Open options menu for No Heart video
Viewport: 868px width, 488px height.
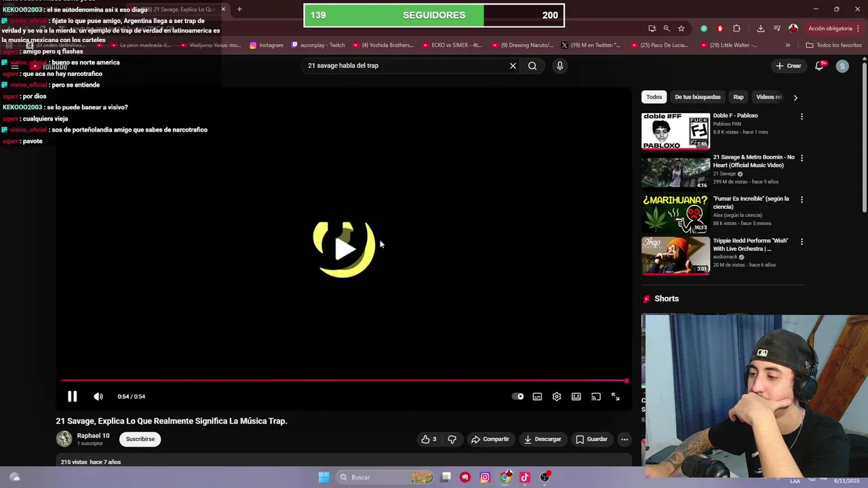coord(802,158)
